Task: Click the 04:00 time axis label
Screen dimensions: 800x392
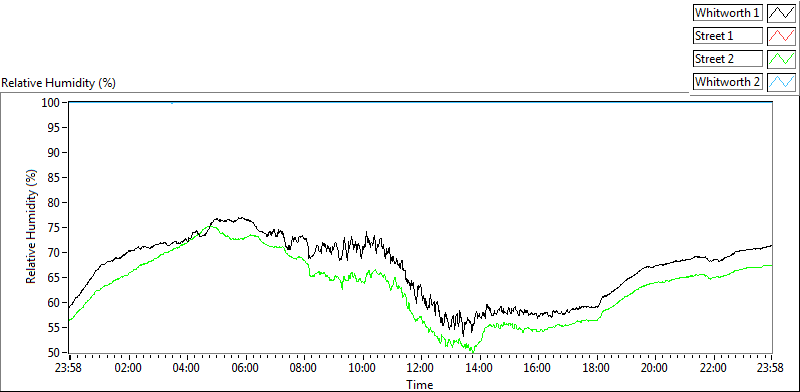Action: pos(187,368)
